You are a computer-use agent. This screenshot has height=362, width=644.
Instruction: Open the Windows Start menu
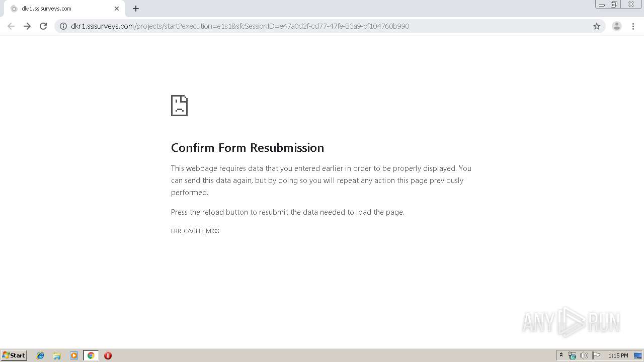pyautogui.click(x=14, y=355)
